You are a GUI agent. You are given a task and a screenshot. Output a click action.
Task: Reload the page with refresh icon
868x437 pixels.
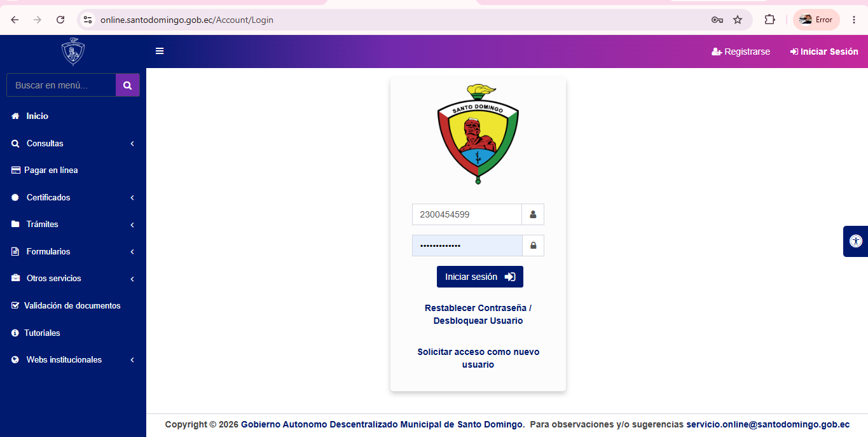pos(60,20)
